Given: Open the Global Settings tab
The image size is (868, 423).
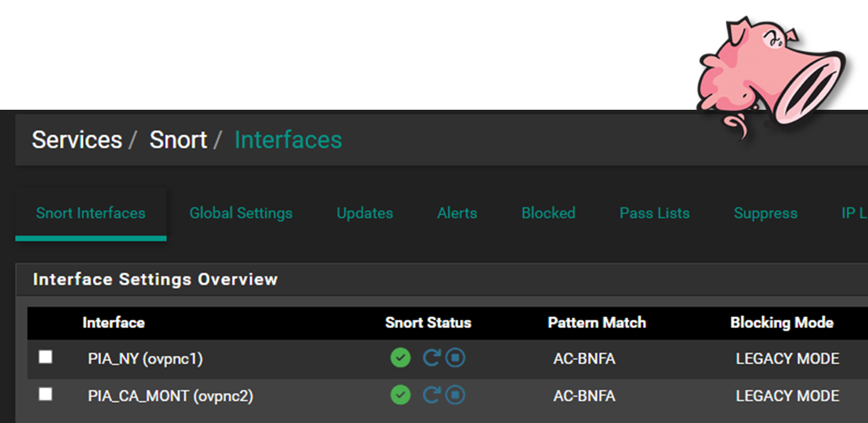Looking at the screenshot, I should [241, 213].
